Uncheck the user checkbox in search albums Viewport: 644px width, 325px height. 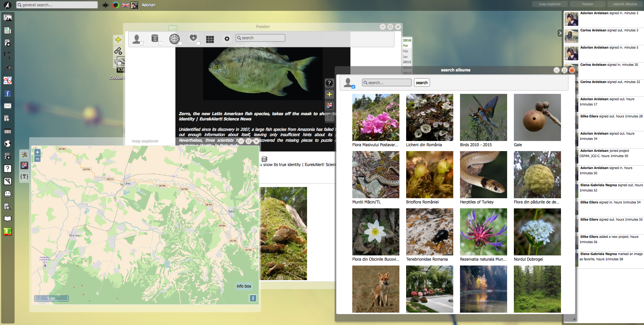click(x=353, y=87)
